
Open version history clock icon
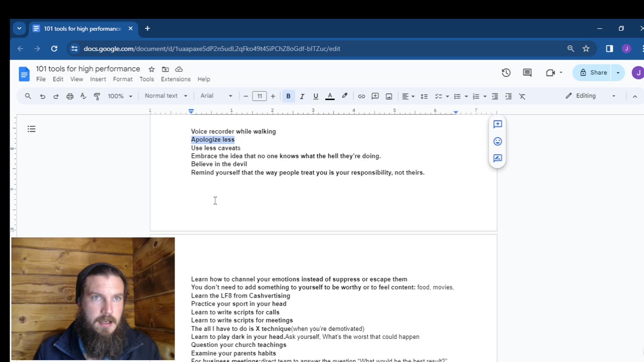tap(506, 72)
